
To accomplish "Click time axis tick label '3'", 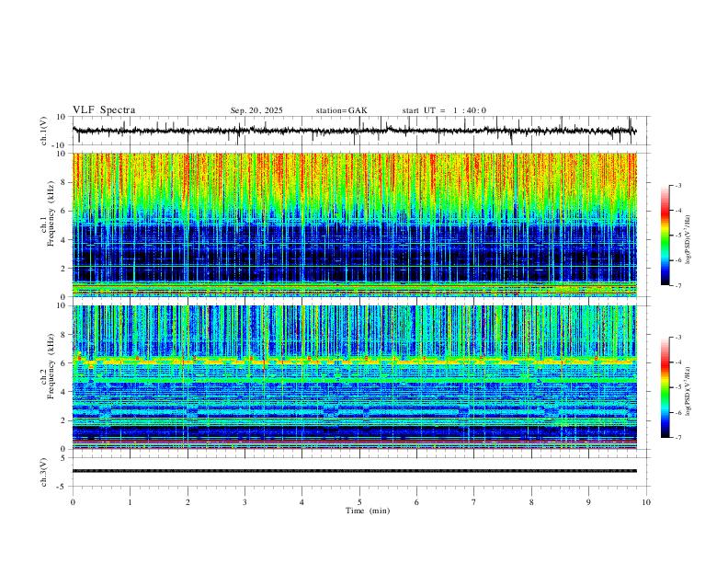I will [245, 502].
